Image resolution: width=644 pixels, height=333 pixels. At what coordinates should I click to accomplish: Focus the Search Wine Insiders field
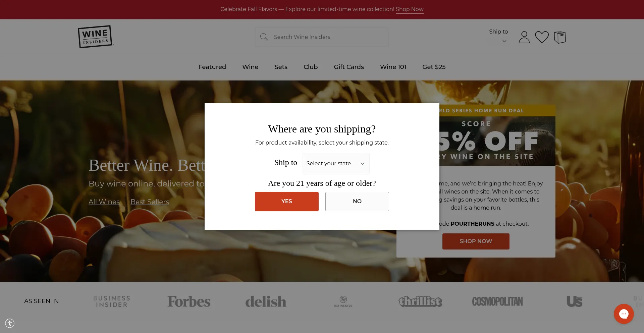pos(322,37)
